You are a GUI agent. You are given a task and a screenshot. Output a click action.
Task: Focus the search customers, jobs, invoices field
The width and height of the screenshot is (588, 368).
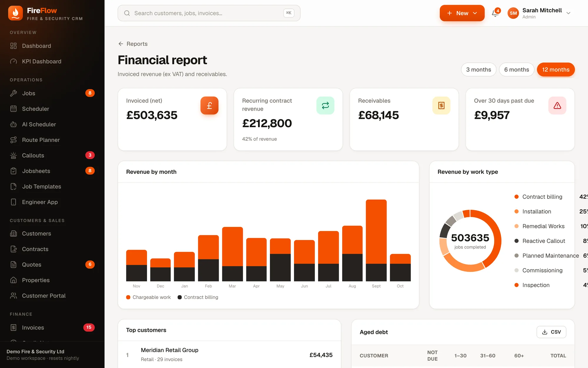(x=209, y=13)
